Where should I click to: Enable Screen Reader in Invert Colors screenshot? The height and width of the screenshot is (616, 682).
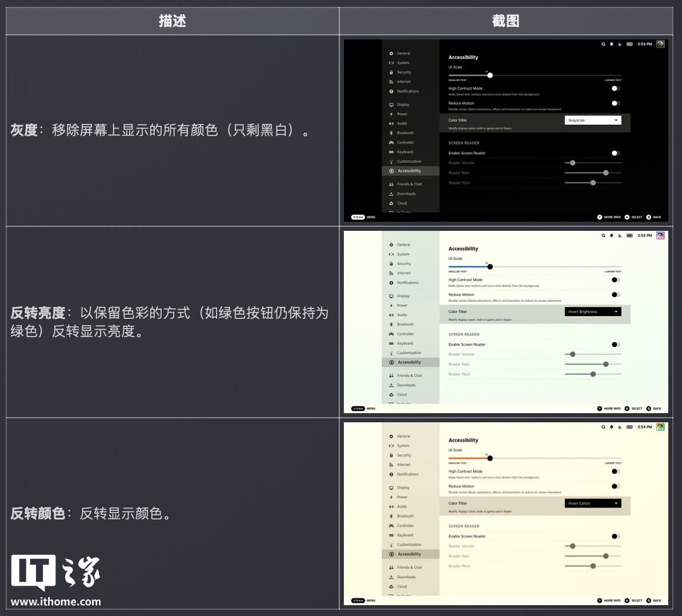pos(615,537)
